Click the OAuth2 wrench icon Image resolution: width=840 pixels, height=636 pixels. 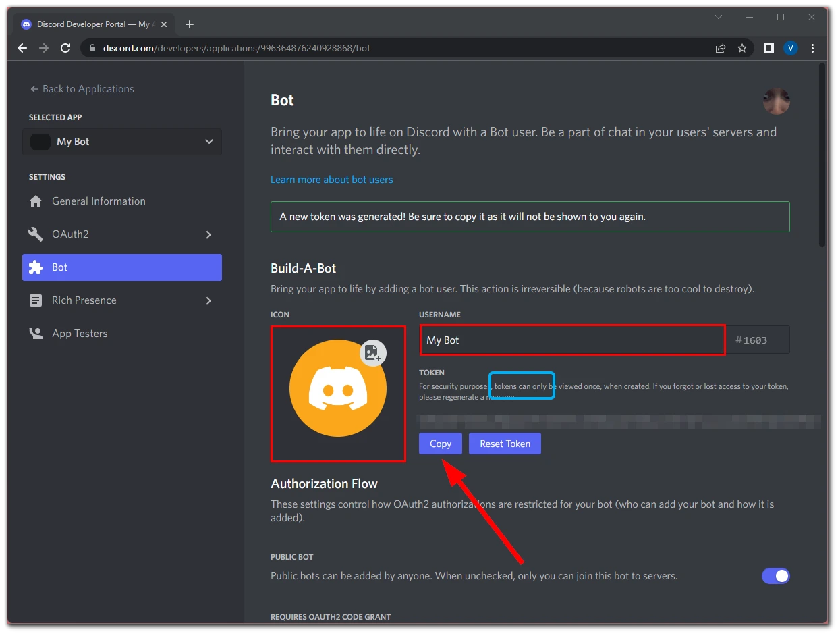click(x=36, y=234)
